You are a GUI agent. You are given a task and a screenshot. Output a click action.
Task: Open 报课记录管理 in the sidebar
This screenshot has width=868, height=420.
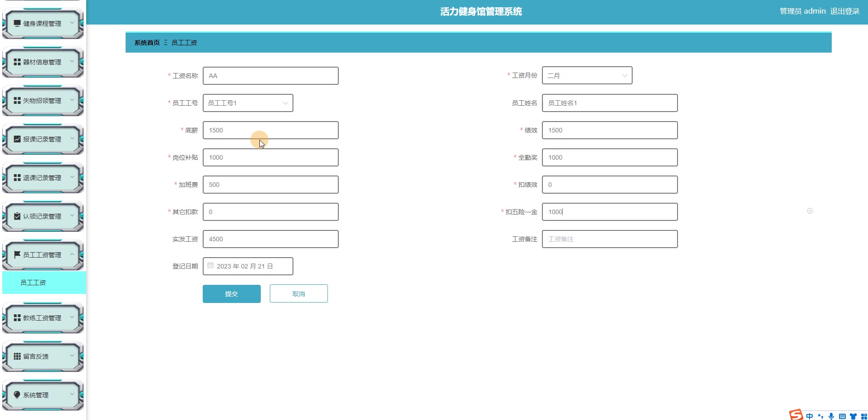pyautogui.click(x=43, y=139)
